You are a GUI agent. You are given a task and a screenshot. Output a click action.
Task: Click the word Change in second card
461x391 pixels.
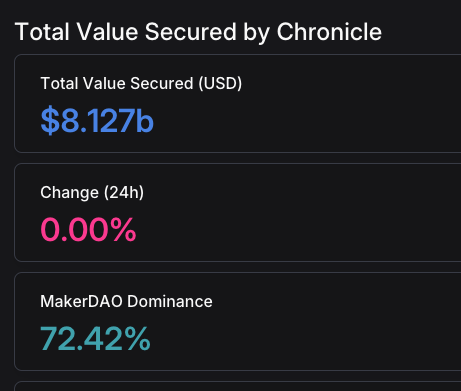[x=70, y=193]
